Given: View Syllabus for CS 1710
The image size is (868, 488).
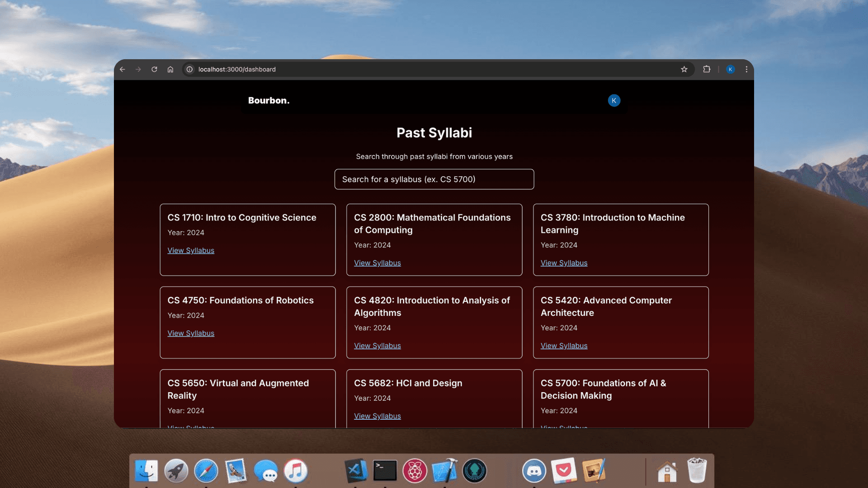Looking at the screenshot, I should tap(191, 250).
